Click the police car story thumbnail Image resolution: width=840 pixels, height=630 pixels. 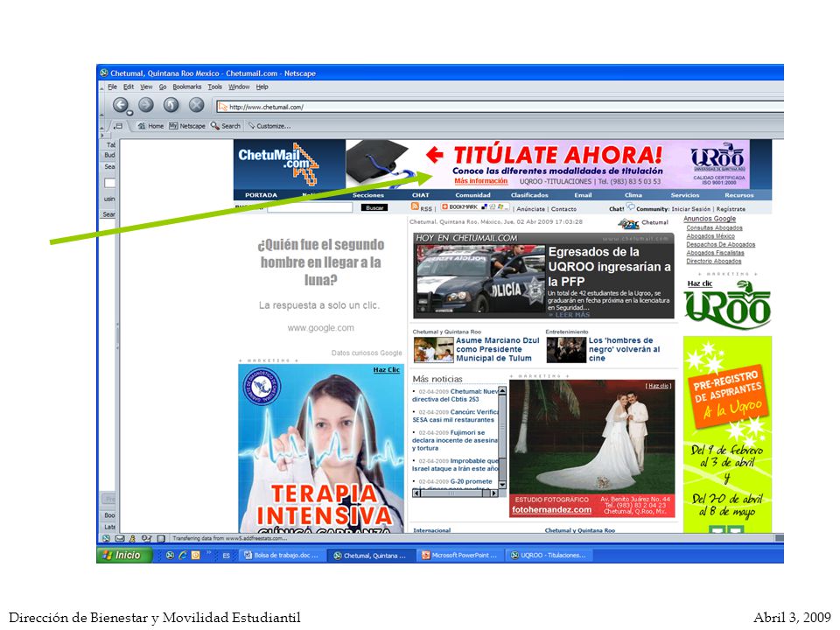tap(479, 278)
